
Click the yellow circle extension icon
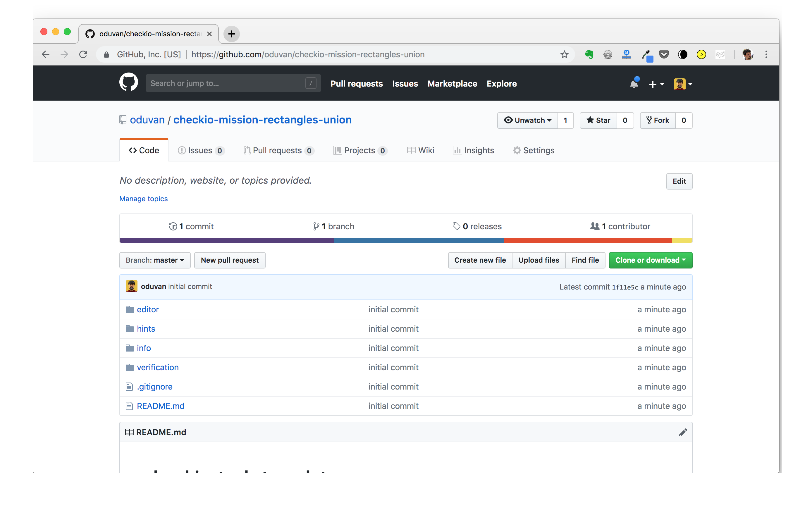[701, 54]
